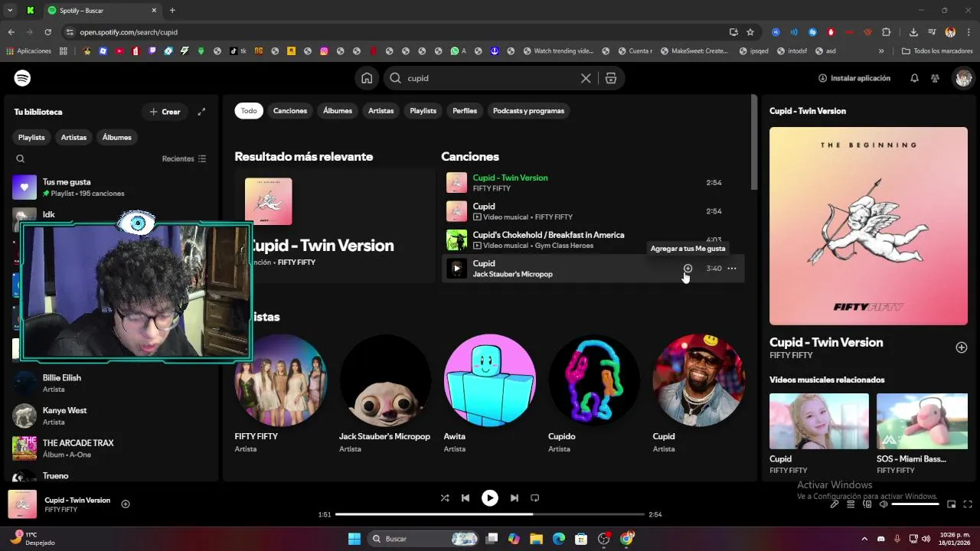The height and width of the screenshot is (551, 980).
Task: Expand Todos los marcadores folder
Action: click(937, 51)
